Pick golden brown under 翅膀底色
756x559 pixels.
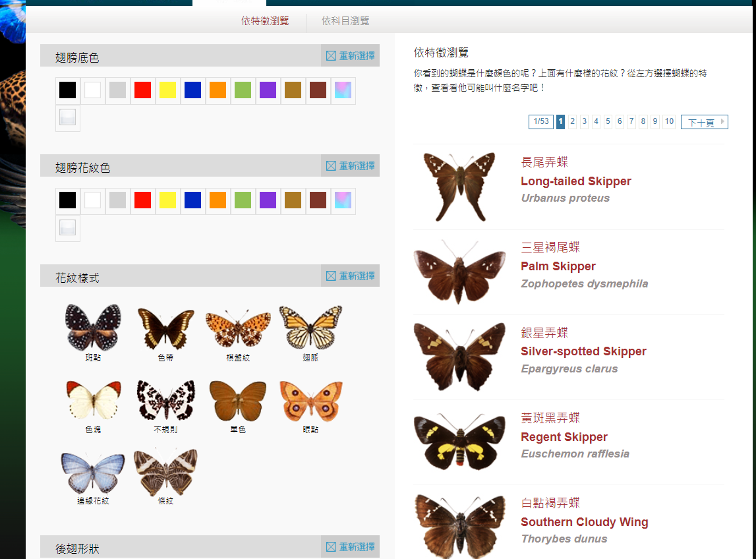293,90
